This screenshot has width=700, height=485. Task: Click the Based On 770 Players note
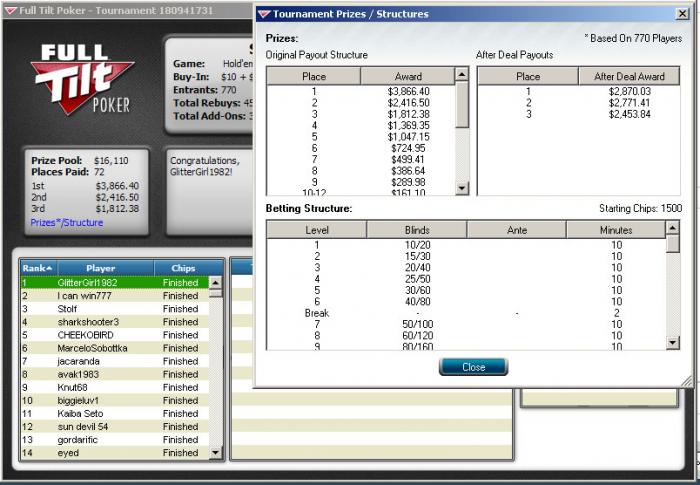tap(633, 38)
